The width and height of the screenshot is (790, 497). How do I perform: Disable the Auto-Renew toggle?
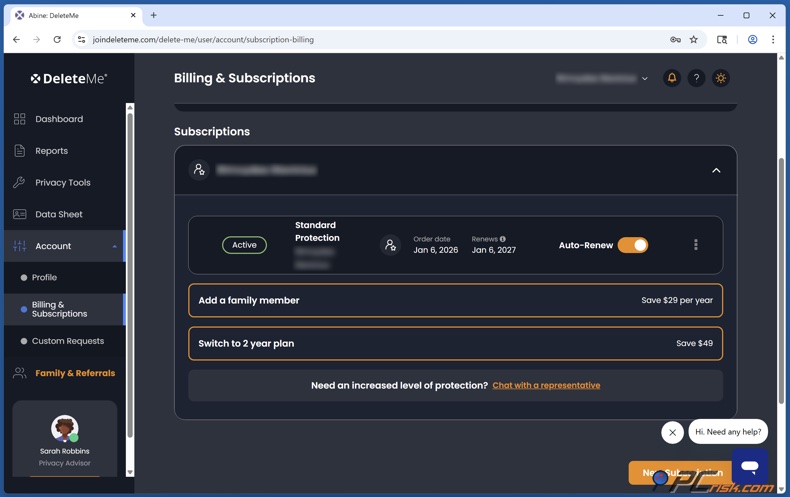pos(633,245)
